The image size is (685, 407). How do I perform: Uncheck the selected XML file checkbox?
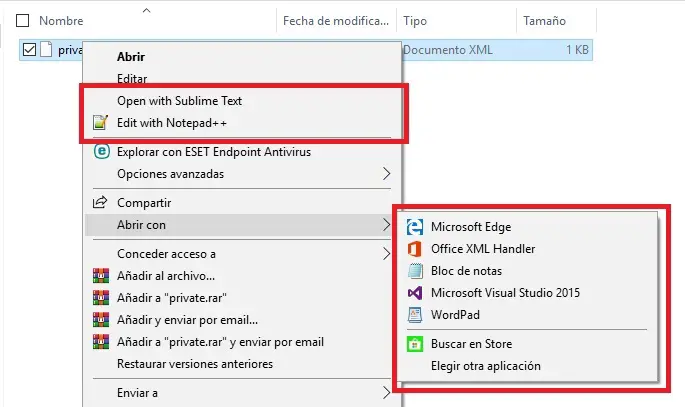[x=29, y=50]
